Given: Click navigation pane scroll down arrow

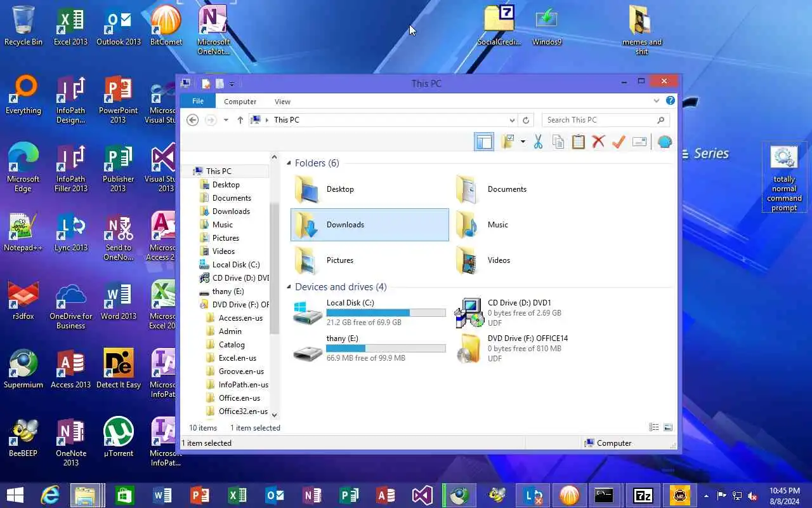Looking at the screenshot, I should click(x=275, y=415).
